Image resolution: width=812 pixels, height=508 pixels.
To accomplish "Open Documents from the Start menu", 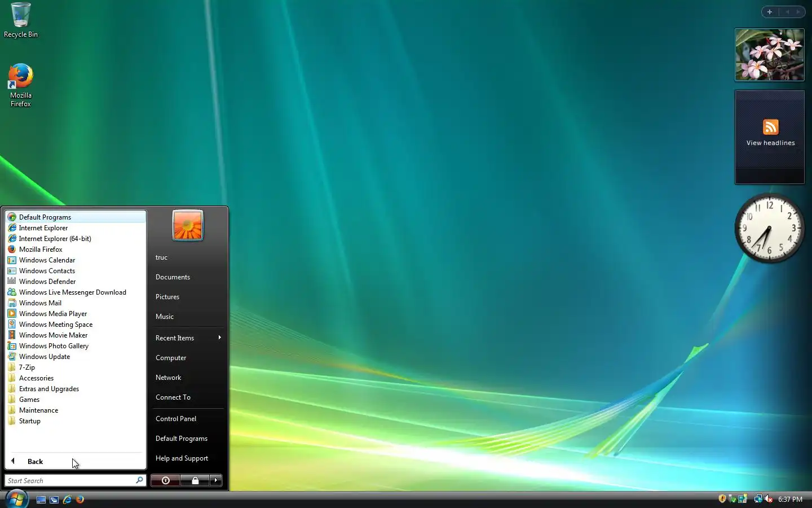I will (188, 277).
